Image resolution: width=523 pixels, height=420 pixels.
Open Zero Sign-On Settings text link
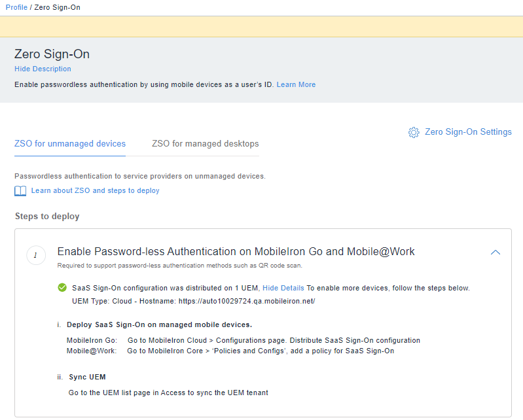coord(468,132)
